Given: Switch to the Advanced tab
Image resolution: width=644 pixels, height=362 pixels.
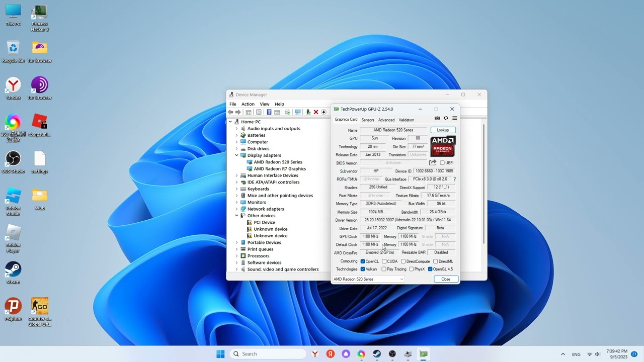Looking at the screenshot, I should pos(386,120).
